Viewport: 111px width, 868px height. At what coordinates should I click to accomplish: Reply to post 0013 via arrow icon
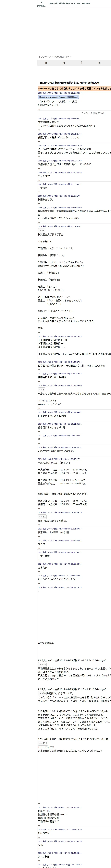point(39,382)
